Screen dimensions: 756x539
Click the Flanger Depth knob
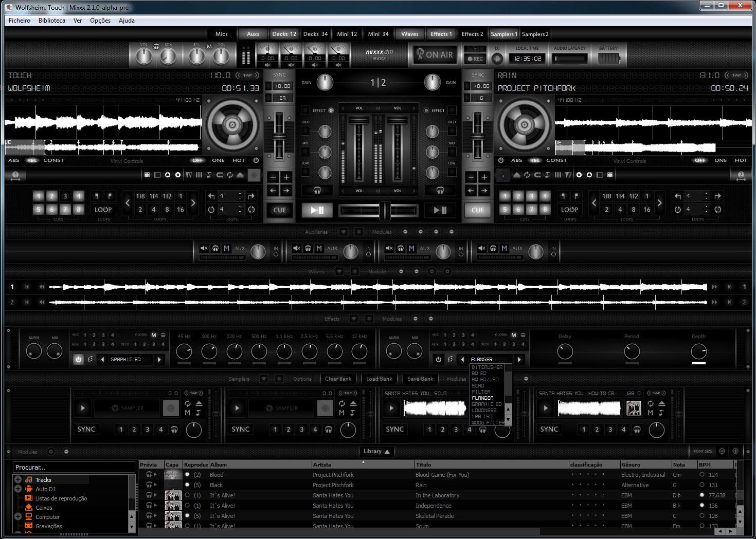698,351
